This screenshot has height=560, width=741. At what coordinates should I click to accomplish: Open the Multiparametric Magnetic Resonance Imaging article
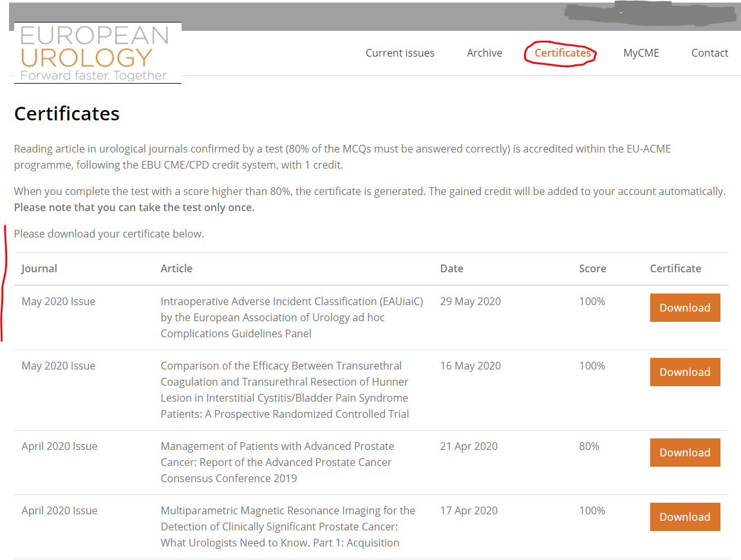[x=288, y=526]
